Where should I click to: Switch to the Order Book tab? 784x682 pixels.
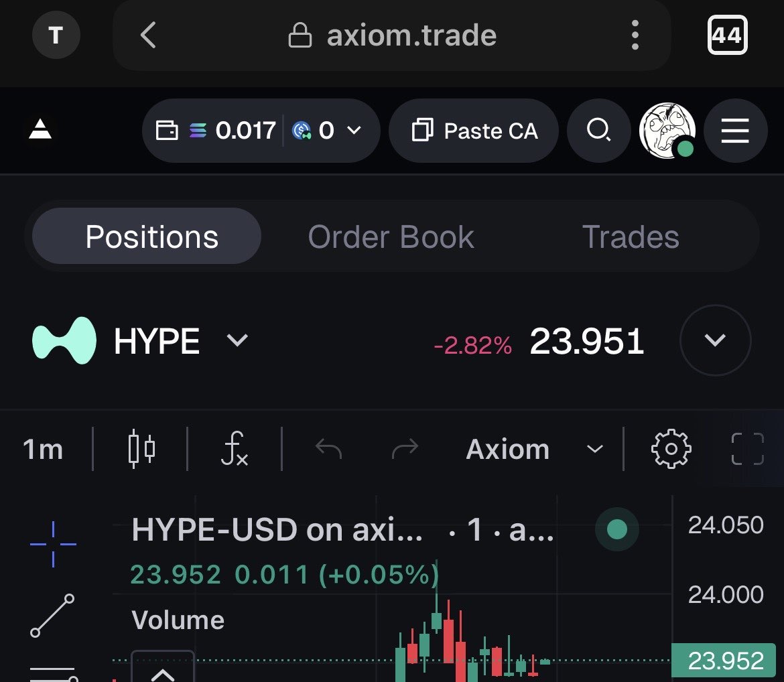pyautogui.click(x=391, y=236)
